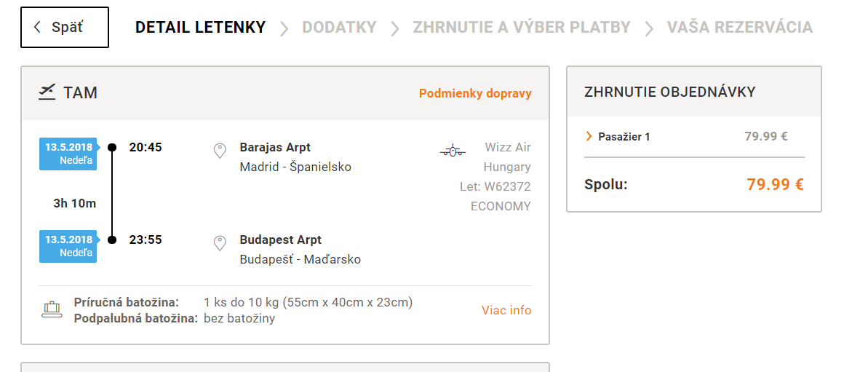Click the Wizz Air airplane icon
Image resolution: width=868 pixels, height=372 pixels.
click(x=453, y=151)
